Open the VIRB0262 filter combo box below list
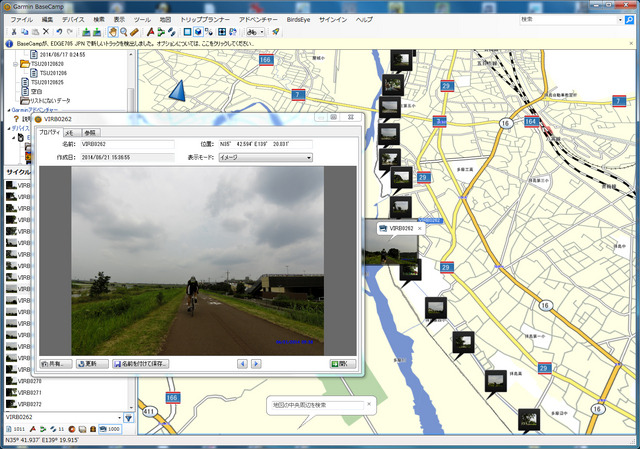 pos(64,417)
